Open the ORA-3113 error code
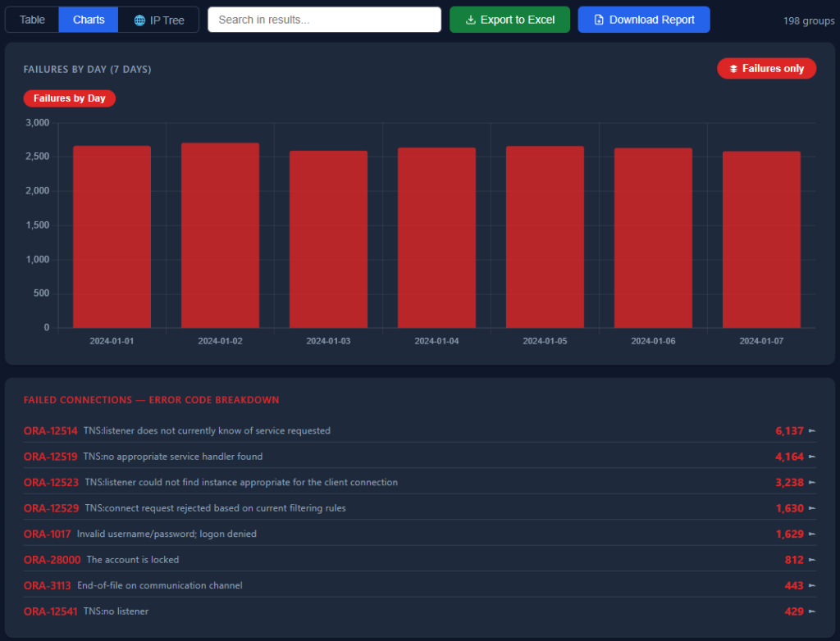This screenshot has width=840, height=641. (47, 585)
